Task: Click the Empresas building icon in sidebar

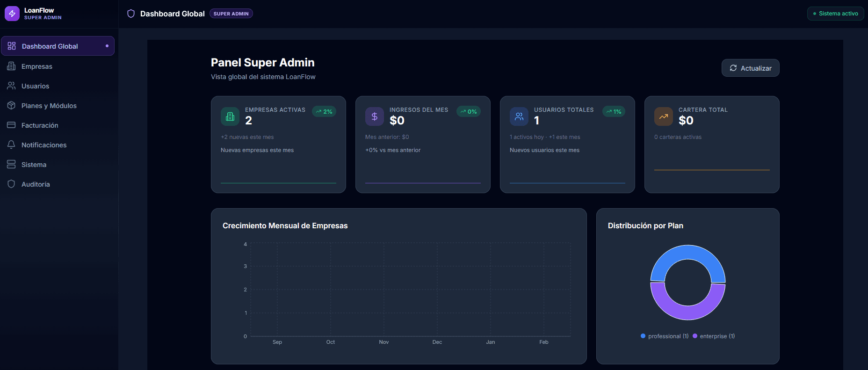Action: click(11, 66)
